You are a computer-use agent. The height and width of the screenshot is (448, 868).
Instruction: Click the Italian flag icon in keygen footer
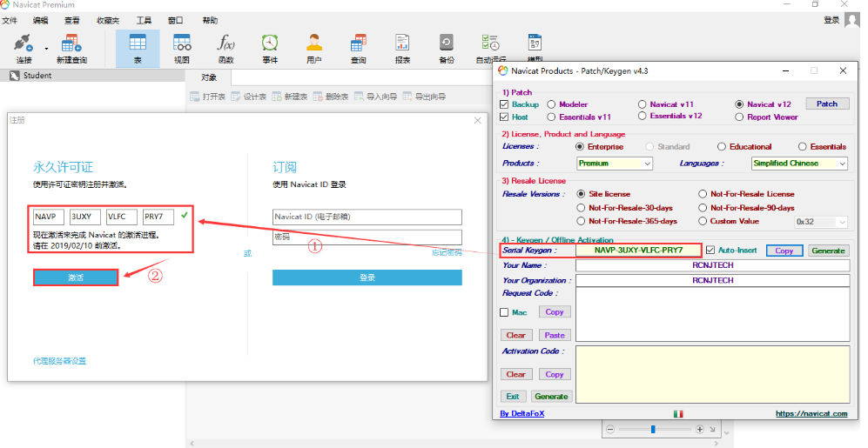(678, 414)
